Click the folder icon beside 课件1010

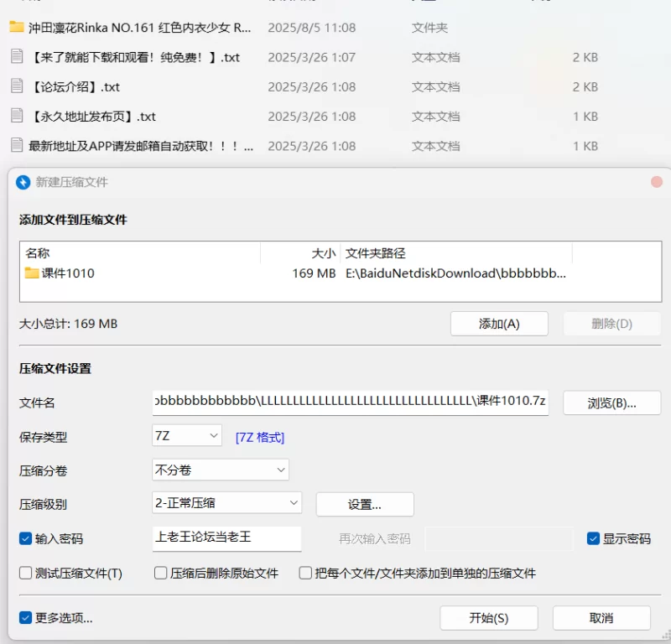click(x=32, y=273)
